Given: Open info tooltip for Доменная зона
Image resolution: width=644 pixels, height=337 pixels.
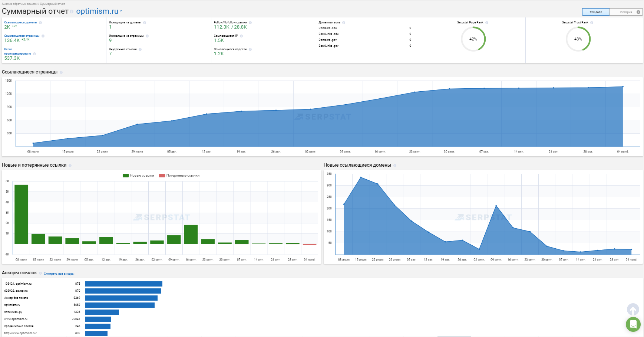Looking at the screenshot, I should [x=344, y=23].
